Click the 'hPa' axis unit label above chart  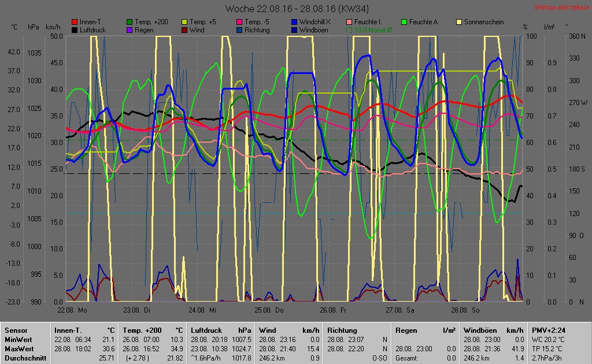pos(33,27)
